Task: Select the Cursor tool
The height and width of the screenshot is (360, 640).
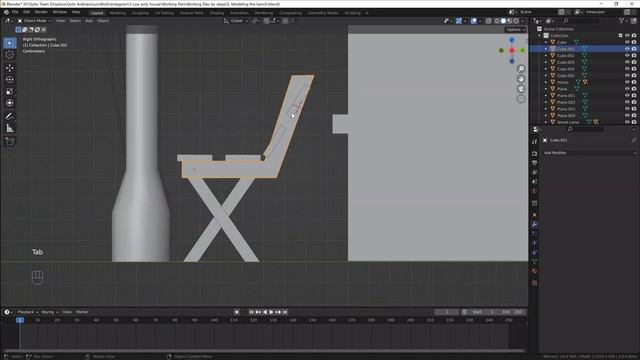Action: [10, 55]
